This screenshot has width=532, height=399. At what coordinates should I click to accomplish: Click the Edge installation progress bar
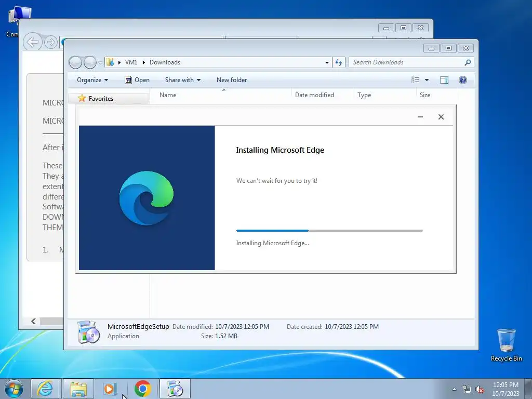[x=329, y=231]
